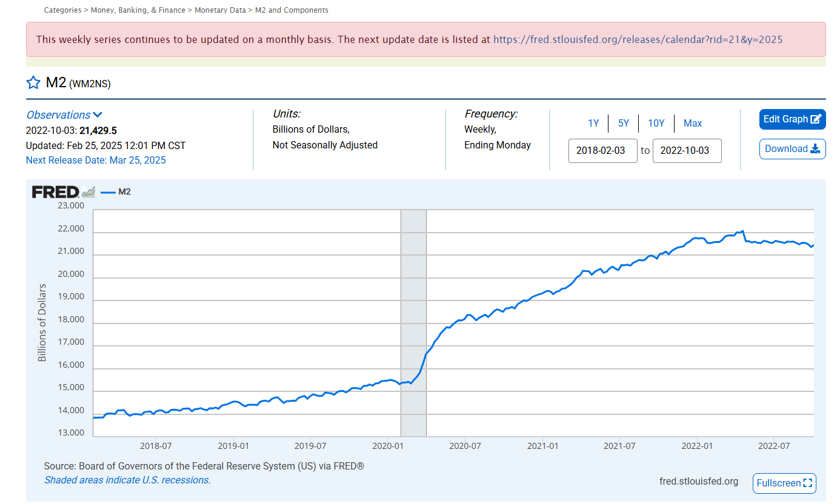Click the M2 (WM2NS) series title
Screen dimensions: 840x504
78,83
